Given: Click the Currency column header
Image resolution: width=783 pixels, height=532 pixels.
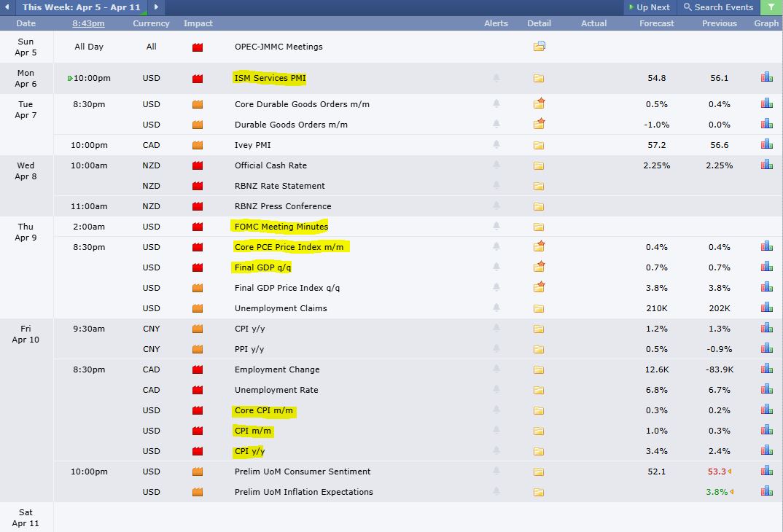Looking at the screenshot, I should point(151,23).
